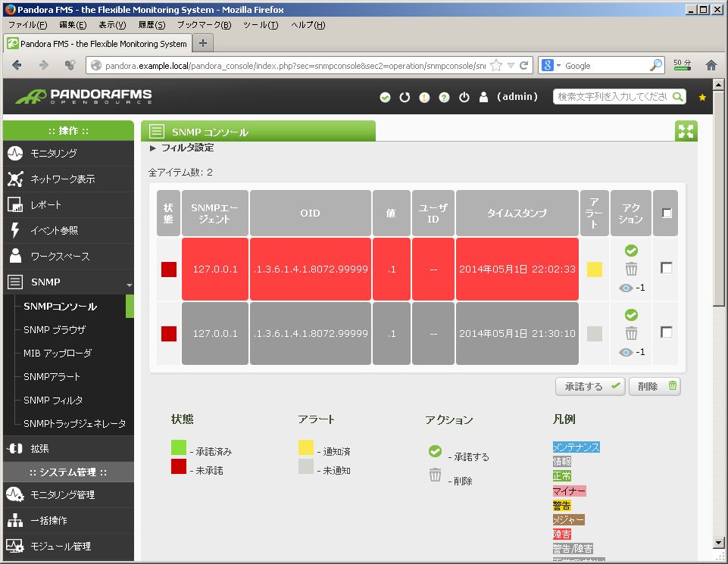Open the 編集(E) menu

pyautogui.click(x=73, y=25)
